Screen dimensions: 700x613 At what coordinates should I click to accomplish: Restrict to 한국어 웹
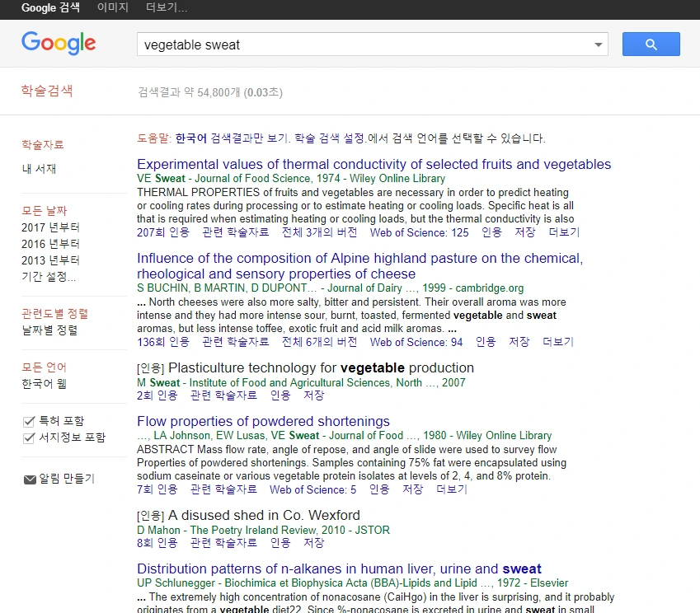45,384
